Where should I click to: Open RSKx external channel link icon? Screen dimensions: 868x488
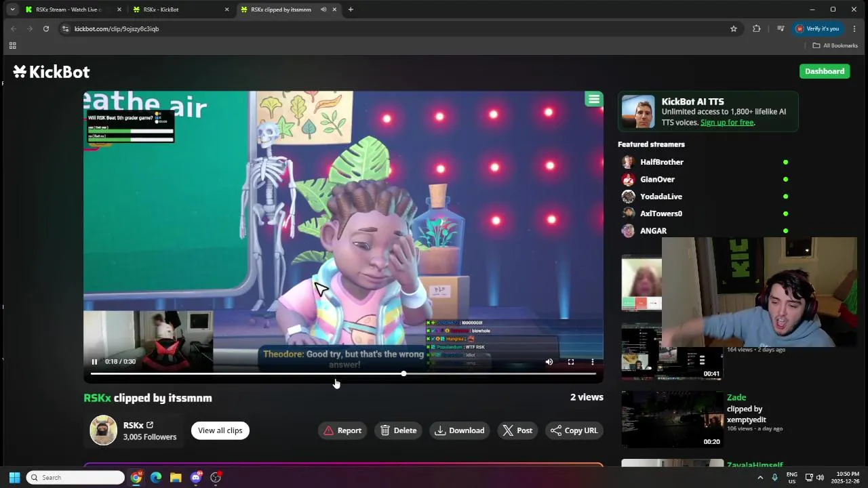click(150, 425)
